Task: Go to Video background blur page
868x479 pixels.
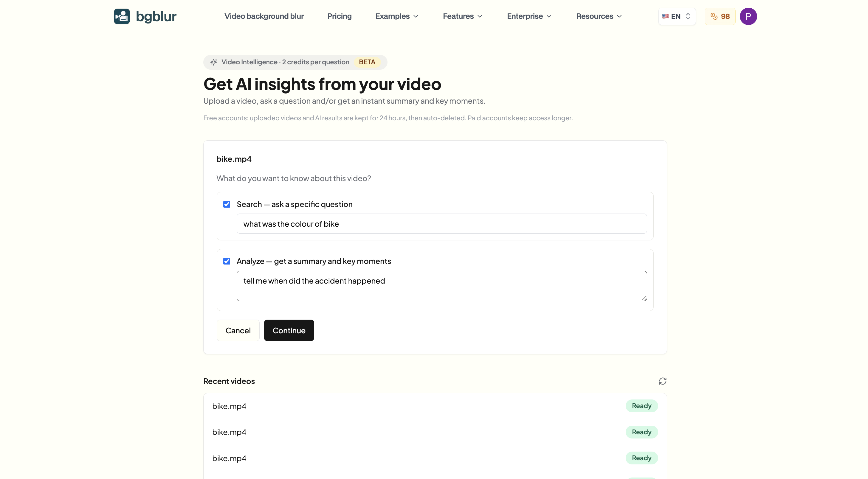Action: coord(264,16)
